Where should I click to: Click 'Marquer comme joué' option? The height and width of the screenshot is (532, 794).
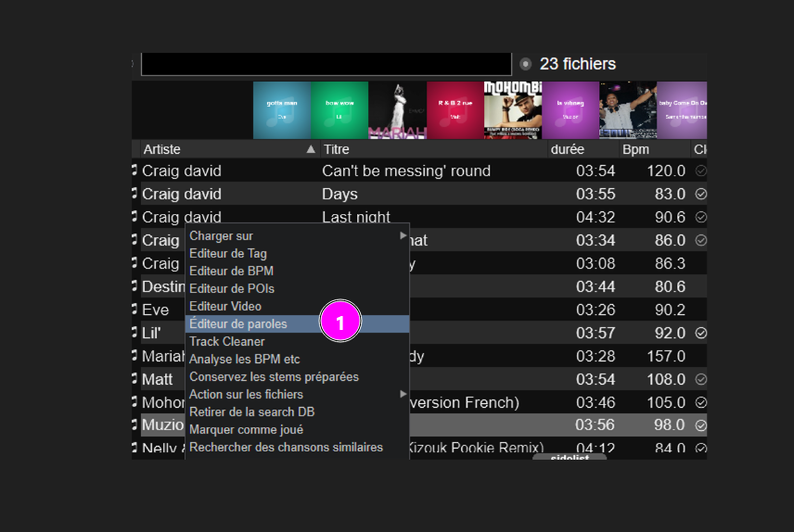tap(246, 430)
